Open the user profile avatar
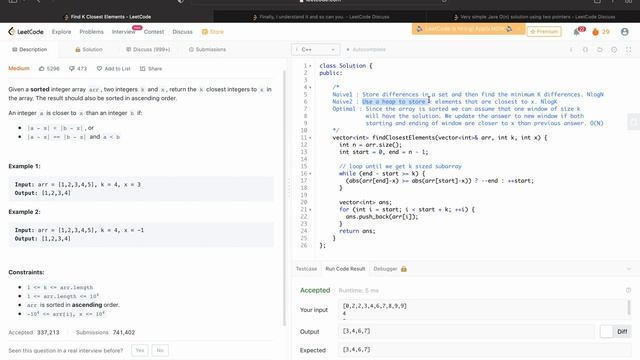Screen dimensions: 640x360 point(624,31)
